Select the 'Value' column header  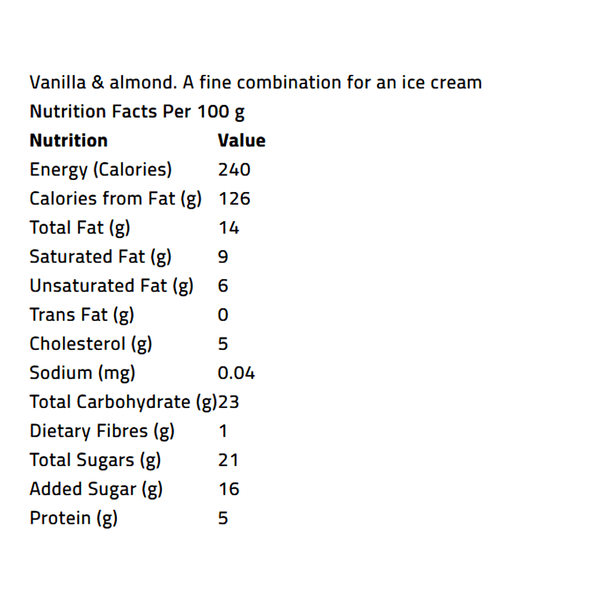pyautogui.click(x=241, y=140)
